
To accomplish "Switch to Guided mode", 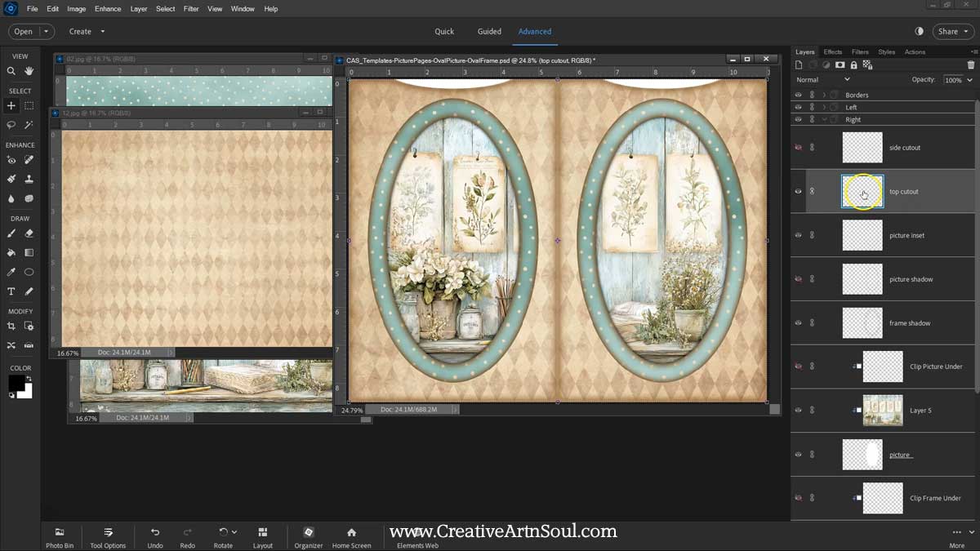I will [489, 32].
